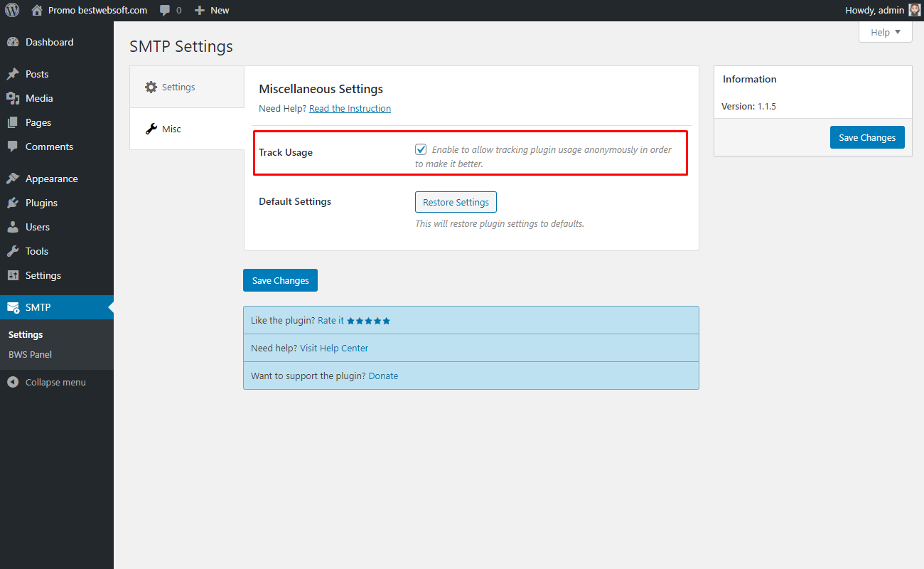Open Plugins menu item
This screenshot has width=924, height=569.
57,203
